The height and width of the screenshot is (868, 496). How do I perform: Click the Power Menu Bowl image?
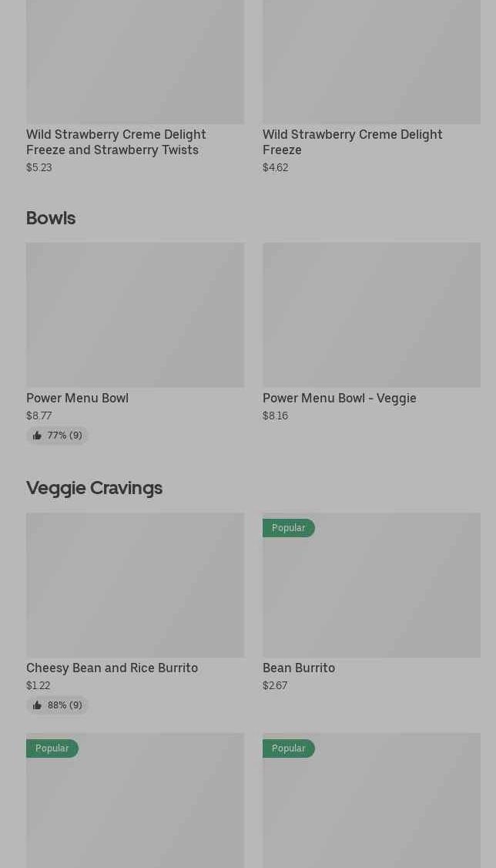pos(135,315)
